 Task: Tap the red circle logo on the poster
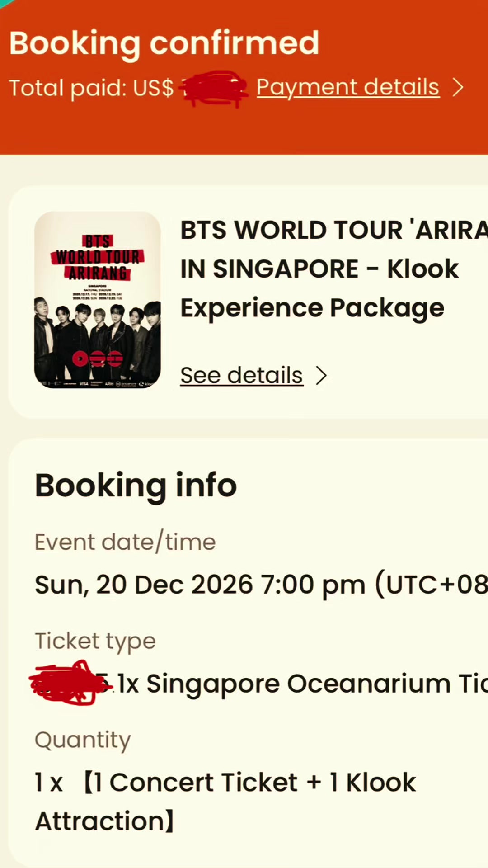(x=80, y=359)
